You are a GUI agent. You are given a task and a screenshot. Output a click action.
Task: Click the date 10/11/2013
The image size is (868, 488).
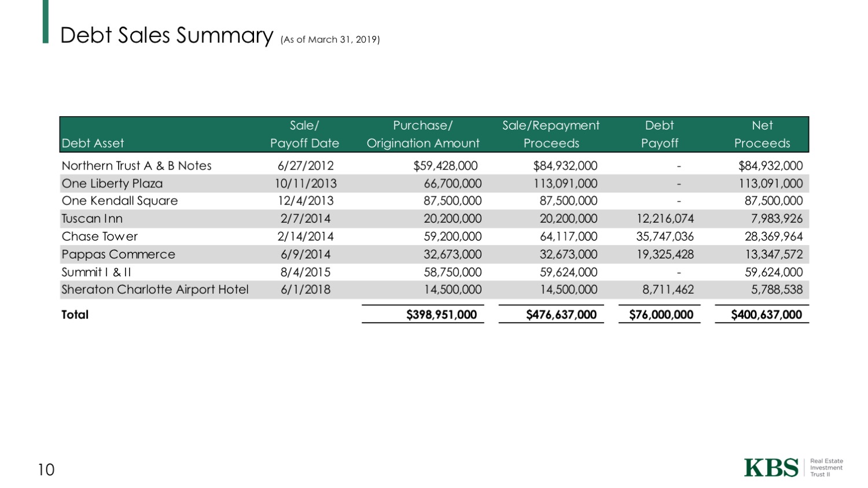306,184
